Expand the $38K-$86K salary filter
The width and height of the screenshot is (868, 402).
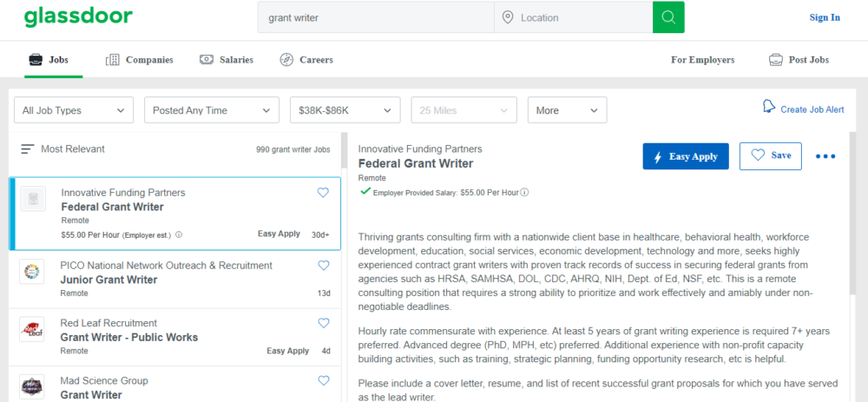[x=345, y=110]
